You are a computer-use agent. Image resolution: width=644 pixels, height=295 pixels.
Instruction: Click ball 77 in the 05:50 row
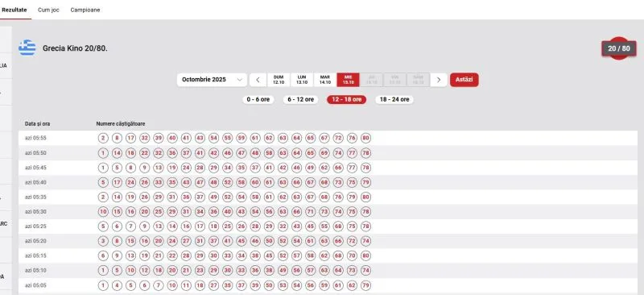tap(352, 153)
